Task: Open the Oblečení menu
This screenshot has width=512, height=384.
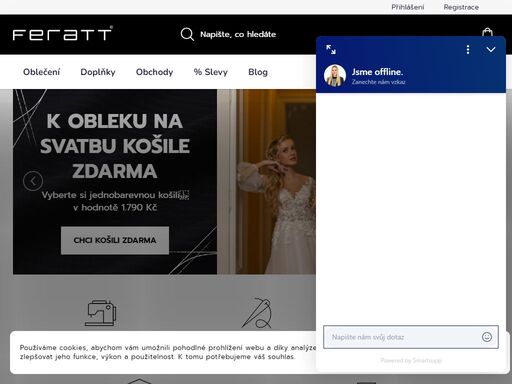Action: pyautogui.click(x=42, y=72)
